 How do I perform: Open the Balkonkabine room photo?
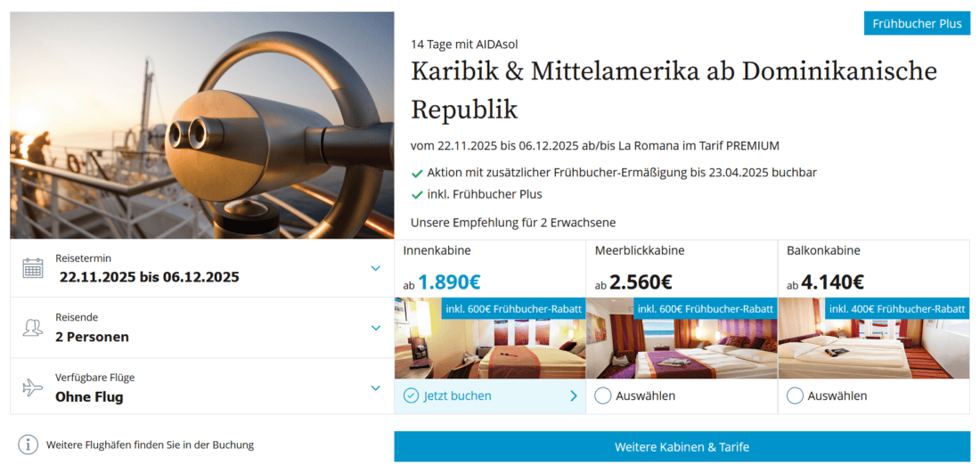click(874, 338)
